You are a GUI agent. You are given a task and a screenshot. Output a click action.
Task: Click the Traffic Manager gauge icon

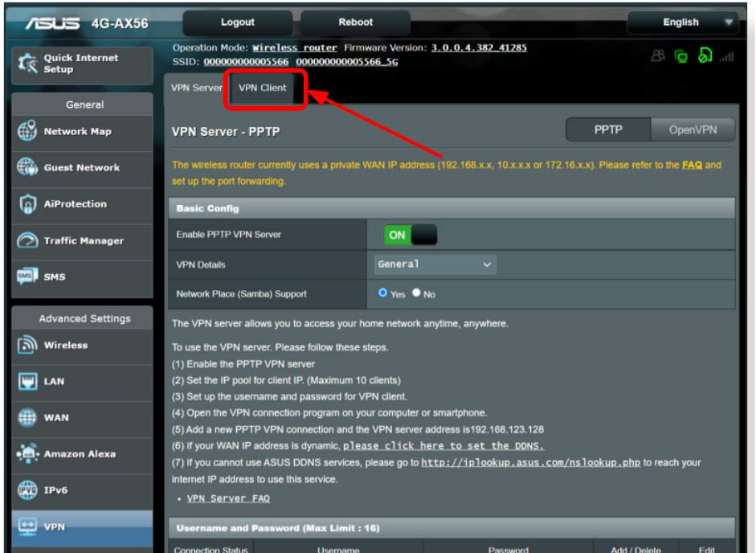[27, 240]
